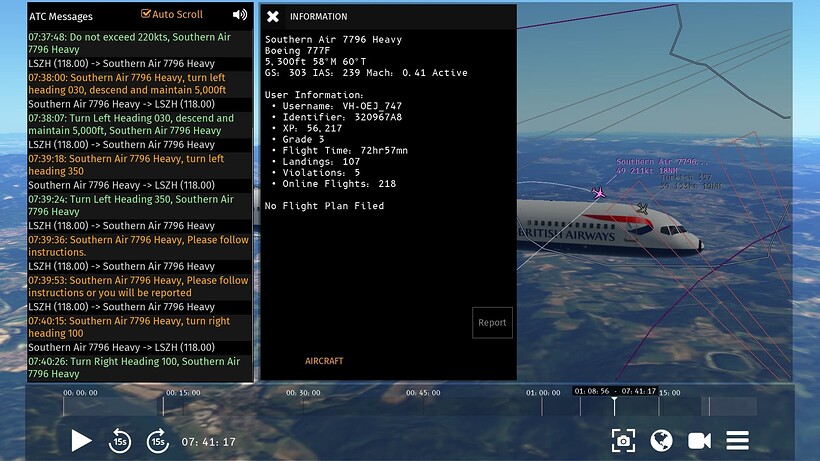Open the camera view options
This screenshot has height=461, width=820.
pyautogui.click(x=699, y=441)
